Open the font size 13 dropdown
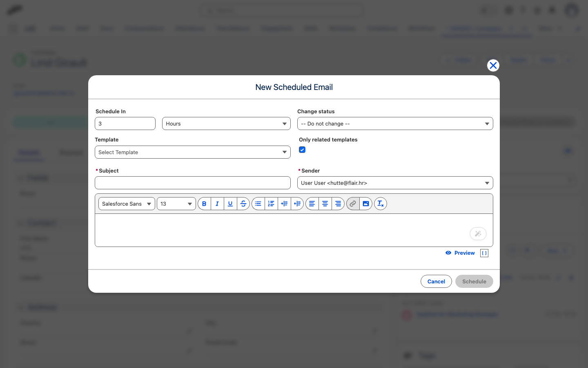 pyautogui.click(x=176, y=204)
